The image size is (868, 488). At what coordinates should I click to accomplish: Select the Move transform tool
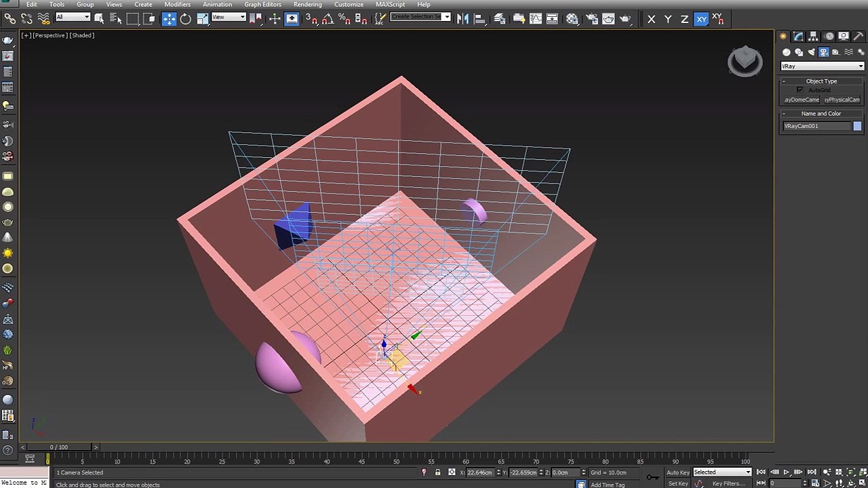click(x=169, y=19)
